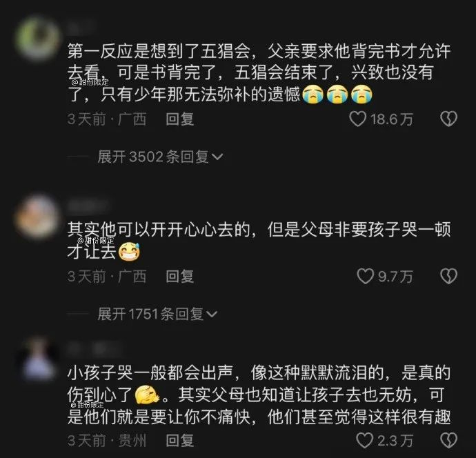The width and height of the screenshot is (476, 458).
Task: Expand the 1751 replies
Action: pyautogui.click(x=157, y=314)
